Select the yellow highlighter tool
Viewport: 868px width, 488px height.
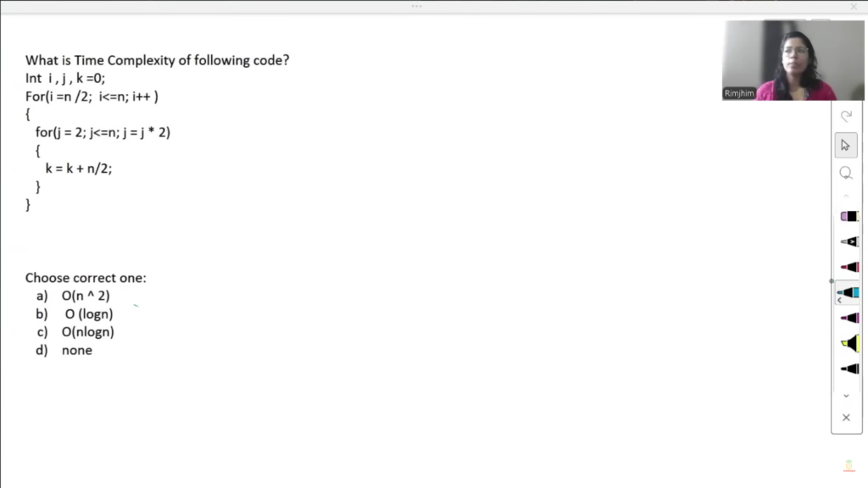click(x=849, y=344)
